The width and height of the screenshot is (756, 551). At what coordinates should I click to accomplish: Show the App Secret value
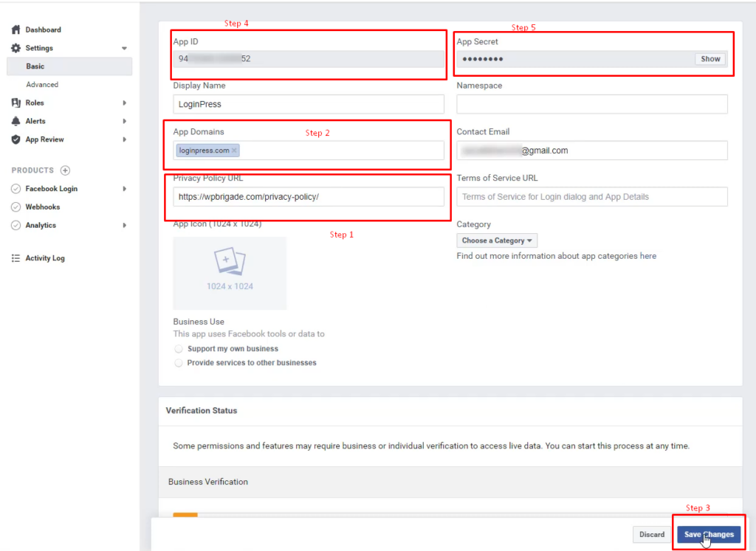710,59
